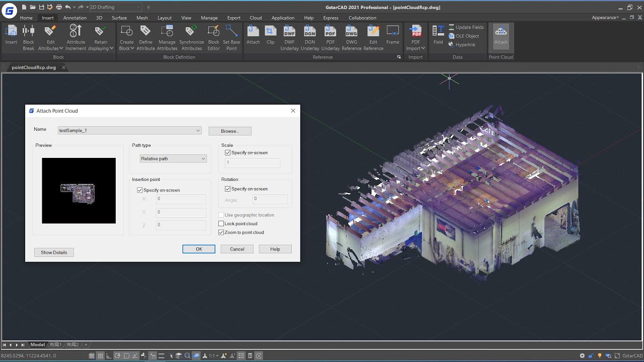Screen dimensions: 644x362
Task: Select the Set Base Point tool
Action: (x=231, y=38)
